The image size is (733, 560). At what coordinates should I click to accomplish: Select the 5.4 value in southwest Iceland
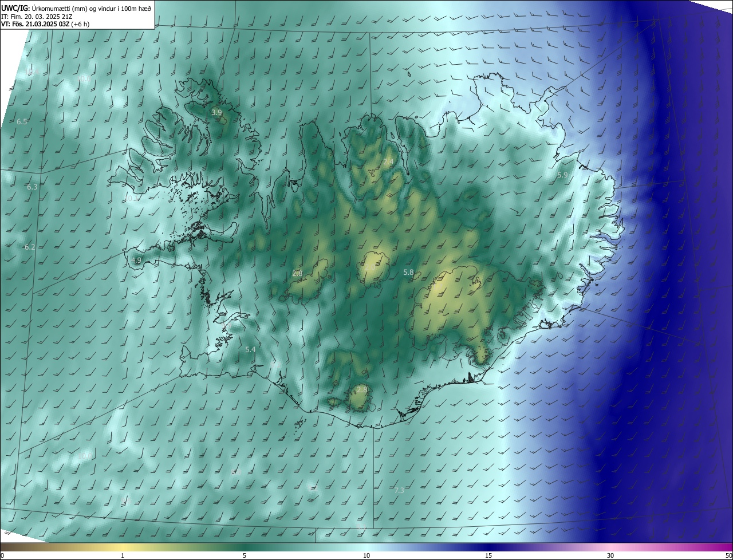pos(250,349)
